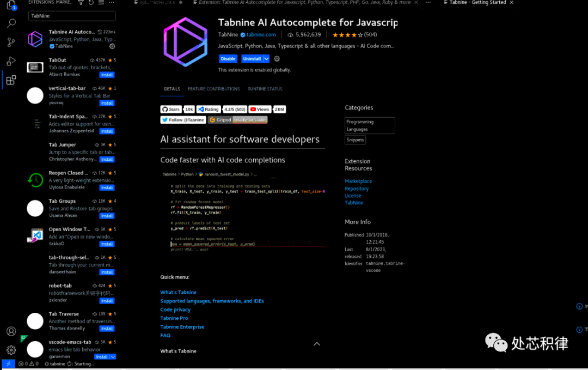The image size is (588, 370).
Task: Click the star rating (504)
Action: tap(354, 34)
